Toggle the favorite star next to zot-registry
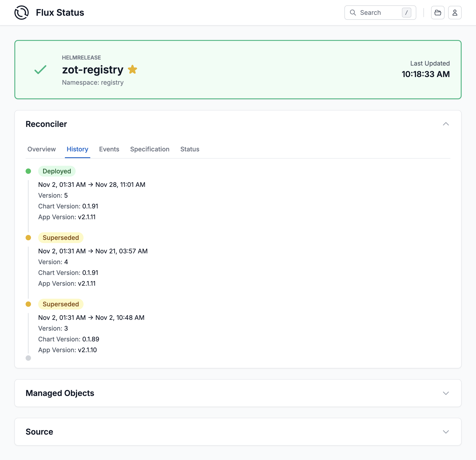The image size is (476, 460). click(x=132, y=69)
